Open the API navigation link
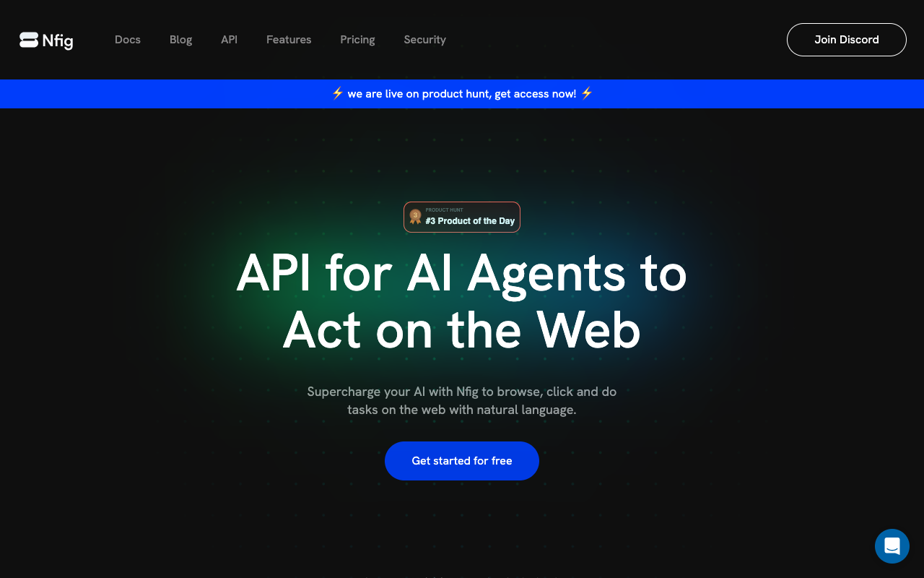The height and width of the screenshot is (578, 924). 229,40
